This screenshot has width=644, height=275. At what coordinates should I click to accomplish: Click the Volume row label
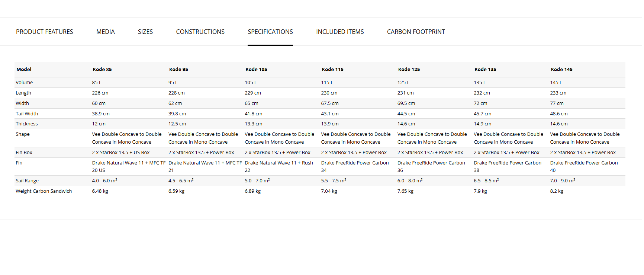point(24,82)
